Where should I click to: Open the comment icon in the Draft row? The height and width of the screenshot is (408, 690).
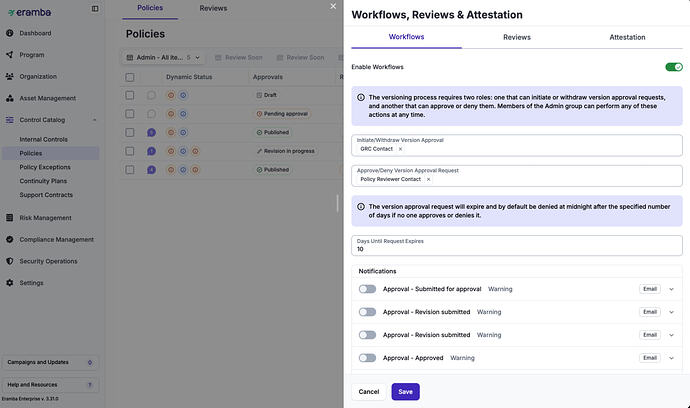pos(151,95)
